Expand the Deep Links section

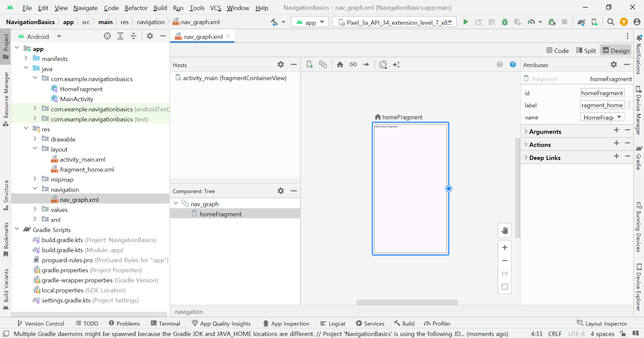click(526, 158)
